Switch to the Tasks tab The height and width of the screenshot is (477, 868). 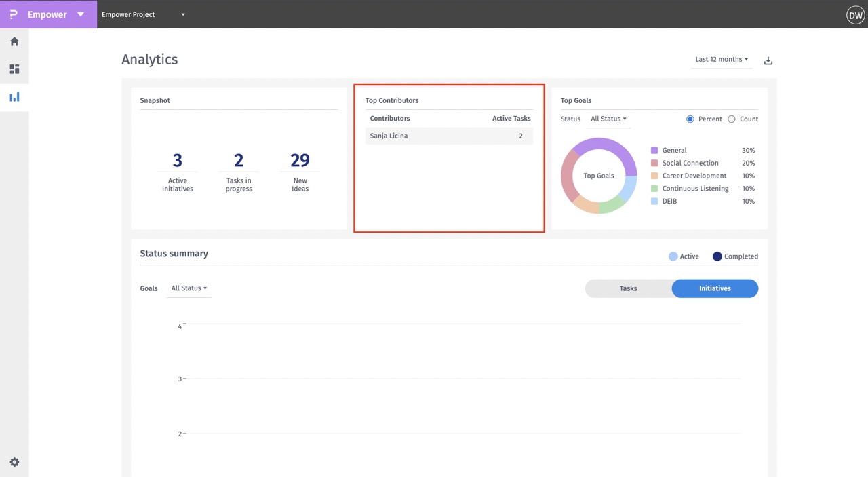(x=628, y=288)
